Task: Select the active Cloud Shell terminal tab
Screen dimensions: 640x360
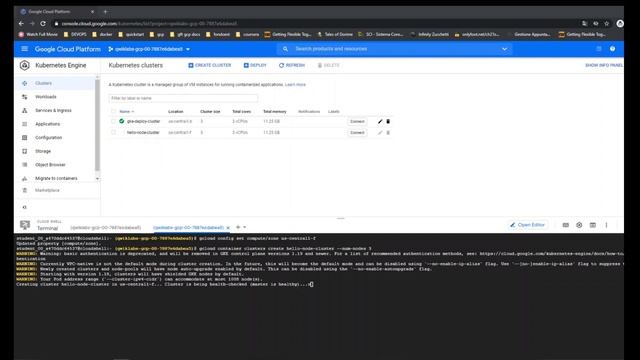Action: pyautogui.click(x=188, y=227)
